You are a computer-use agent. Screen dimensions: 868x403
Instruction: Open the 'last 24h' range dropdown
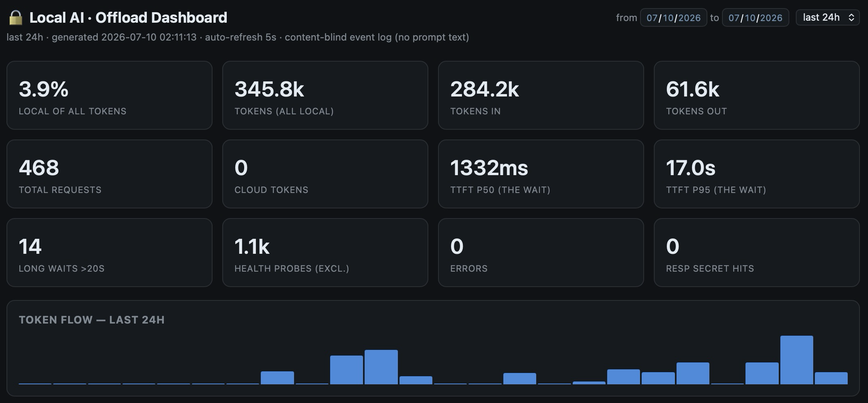(x=827, y=17)
